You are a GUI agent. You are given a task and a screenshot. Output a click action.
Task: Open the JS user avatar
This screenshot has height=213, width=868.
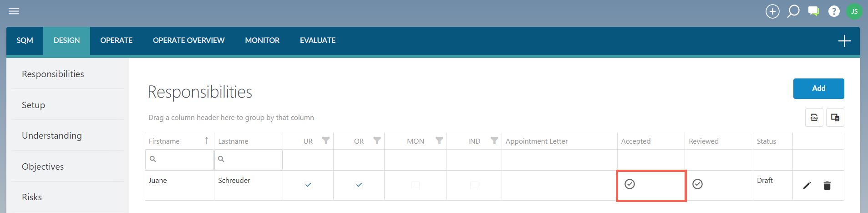pos(854,11)
